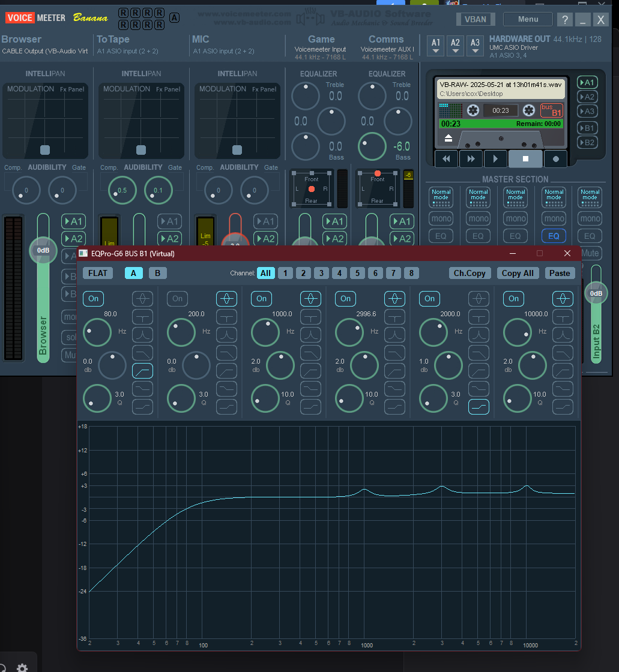The image size is (619, 672).
Task: Rewind the cassette recorder
Action: [x=446, y=159]
